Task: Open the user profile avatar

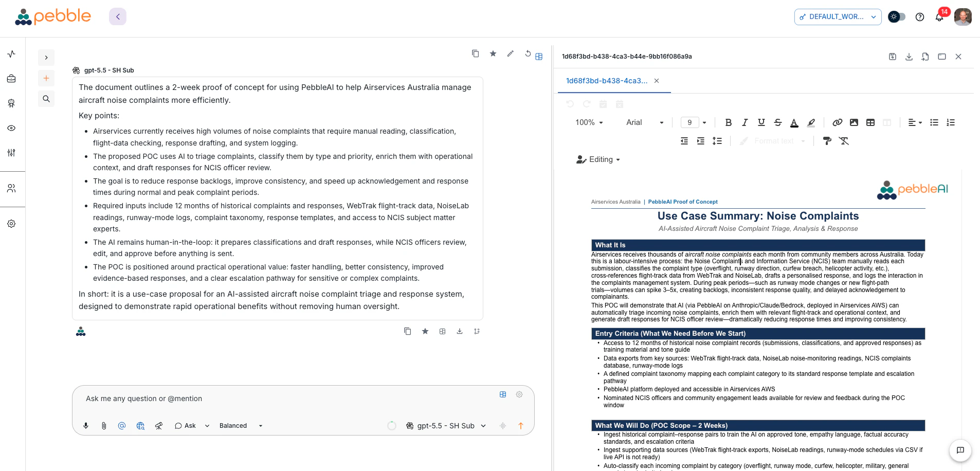Action: pos(963,17)
